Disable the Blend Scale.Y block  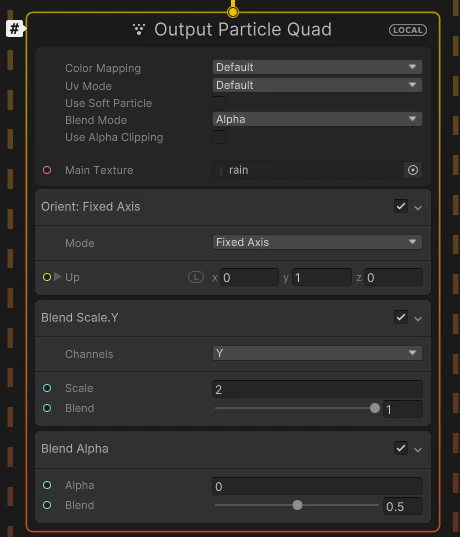pyautogui.click(x=401, y=317)
